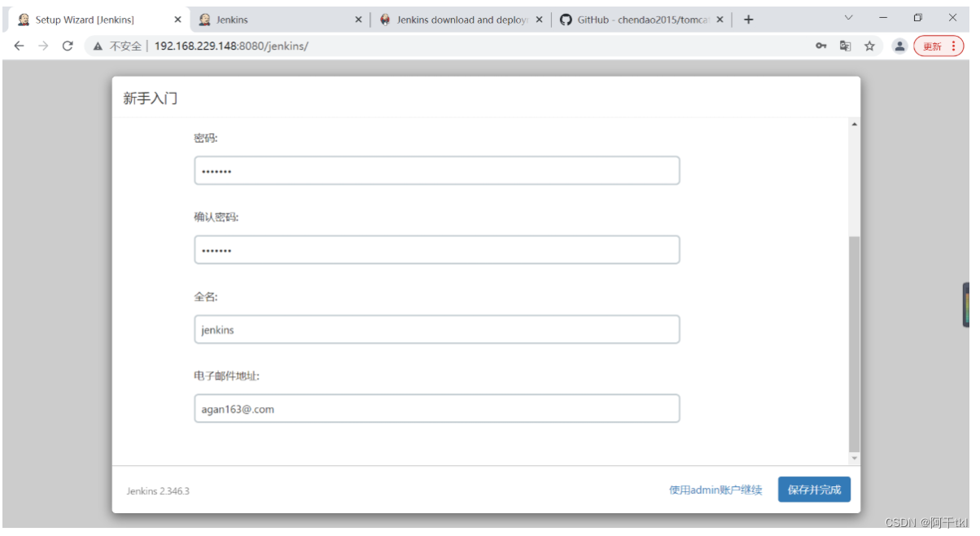Click the email field with agan163@.com
The image size is (980, 536).
(x=437, y=409)
